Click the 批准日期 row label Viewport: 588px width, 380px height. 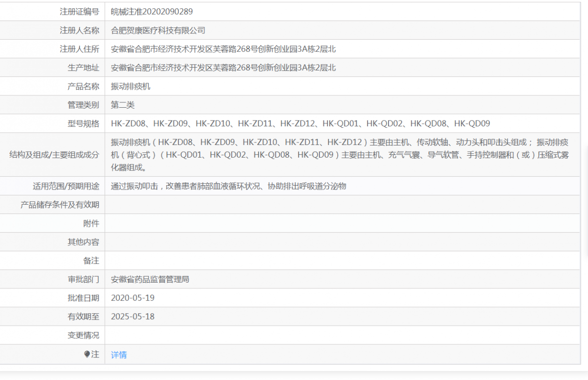pos(83,298)
